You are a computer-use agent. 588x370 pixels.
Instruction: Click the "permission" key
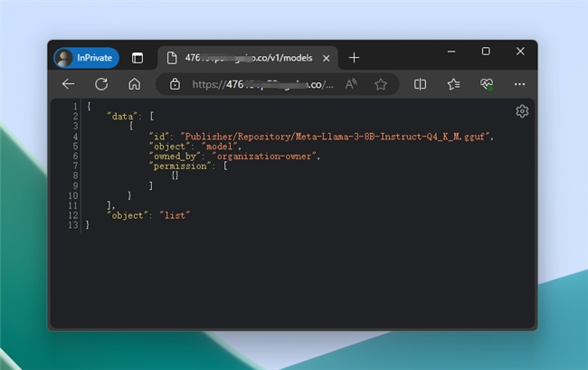tap(180, 166)
